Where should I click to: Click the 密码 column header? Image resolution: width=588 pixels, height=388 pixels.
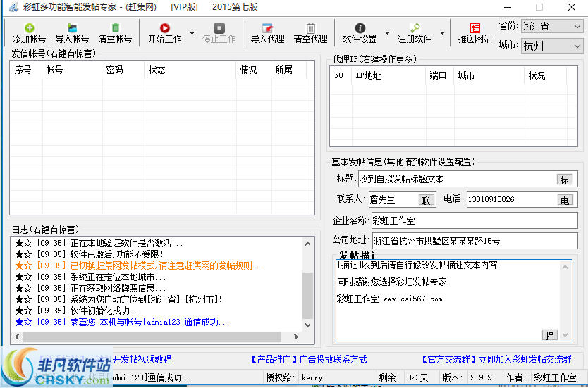tap(123, 70)
